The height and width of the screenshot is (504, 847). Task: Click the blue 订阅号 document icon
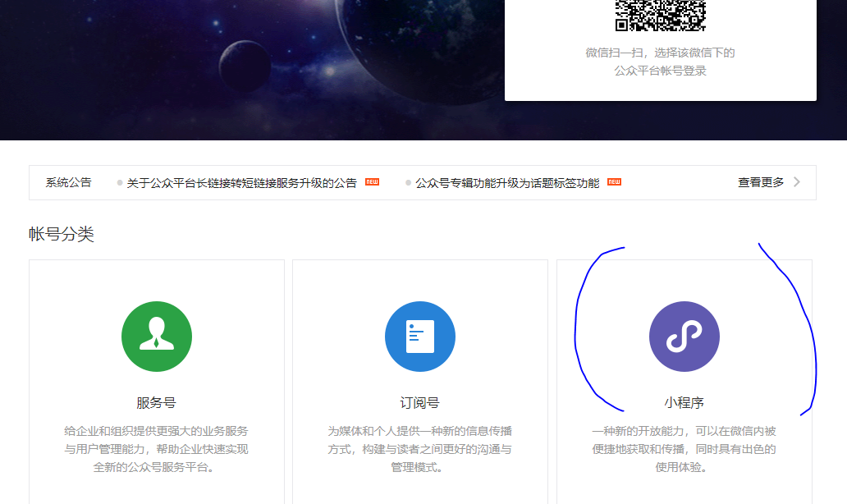click(x=420, y=337)
